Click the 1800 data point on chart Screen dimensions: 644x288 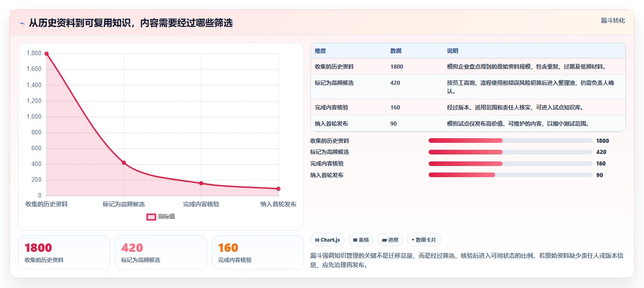[47, 54]
